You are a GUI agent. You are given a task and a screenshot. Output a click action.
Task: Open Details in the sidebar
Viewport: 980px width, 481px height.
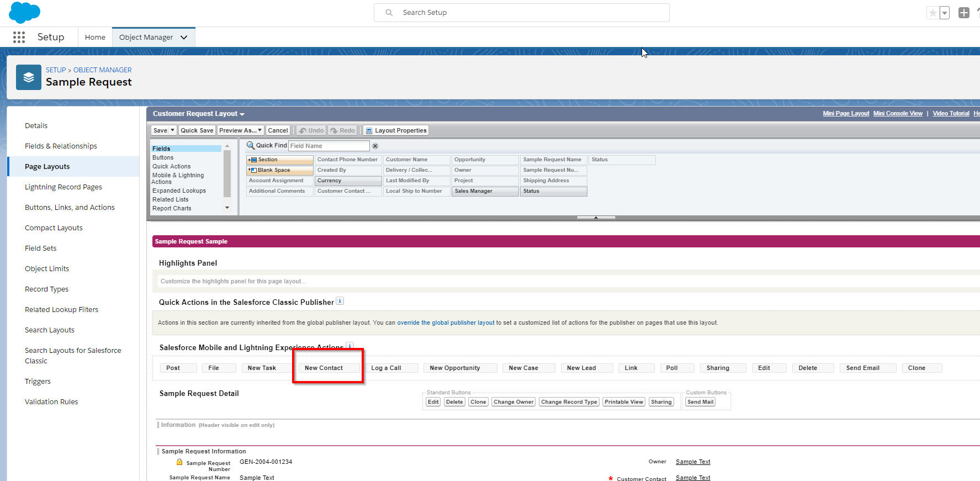(x=36, y=126)
